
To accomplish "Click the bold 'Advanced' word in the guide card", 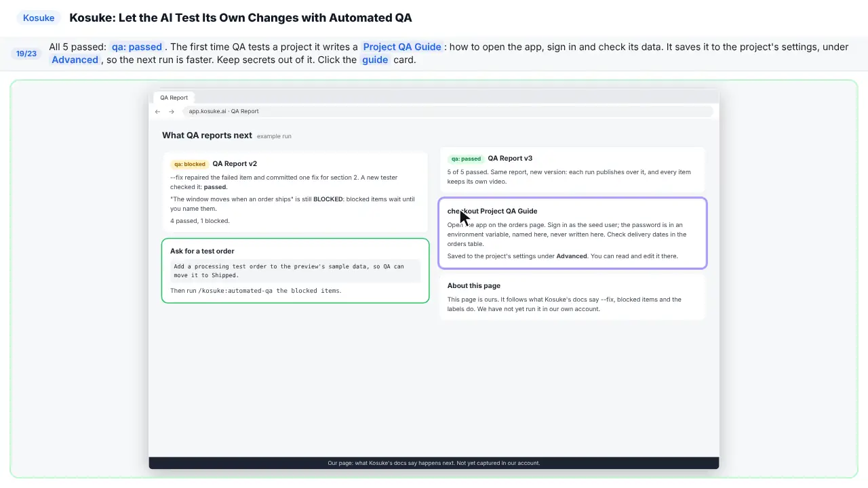I will pyautogui.click(x=572, y=256).
